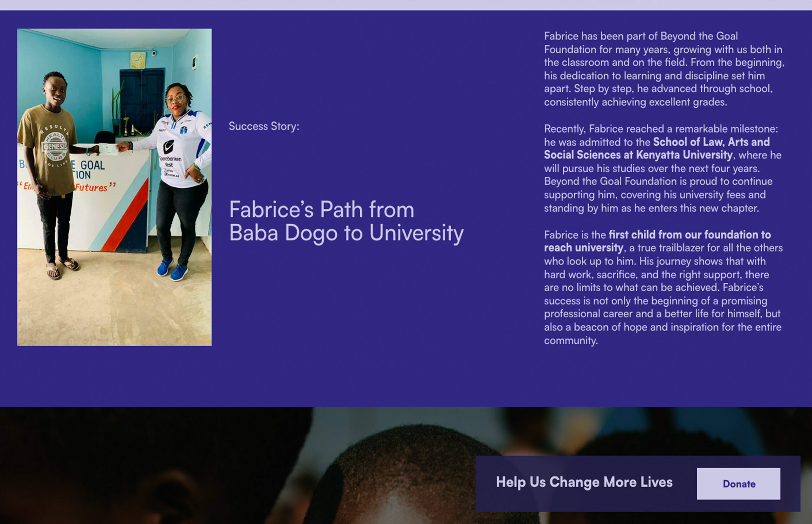
Task: Click the 'Help Us Change More Lives' text
Action: click(584, 482)
